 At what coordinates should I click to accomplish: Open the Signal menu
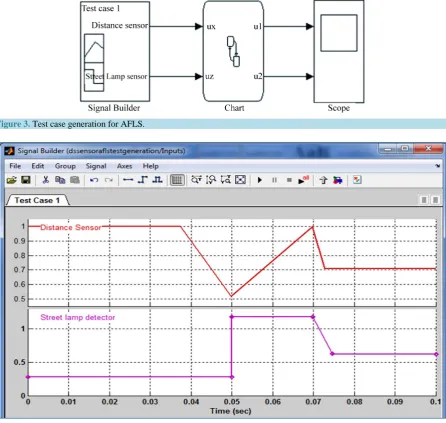click(96, 166)
